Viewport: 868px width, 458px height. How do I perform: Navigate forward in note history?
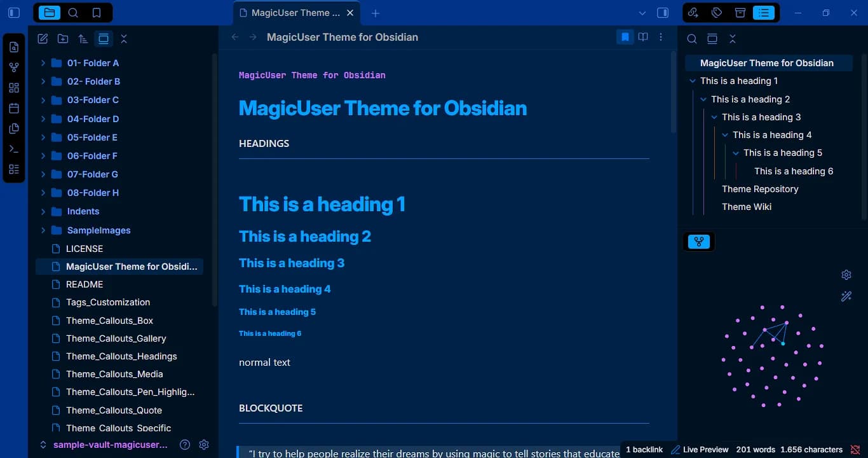[253, 37]
